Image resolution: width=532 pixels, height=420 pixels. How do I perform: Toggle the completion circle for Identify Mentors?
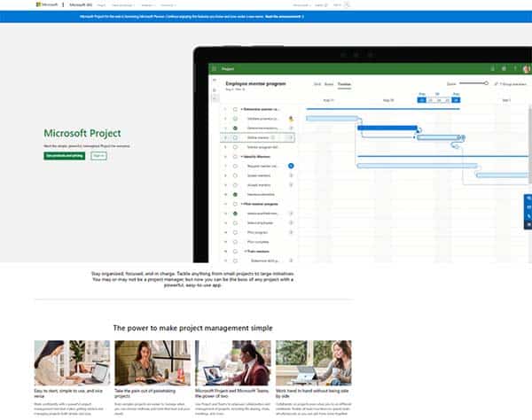235,157
